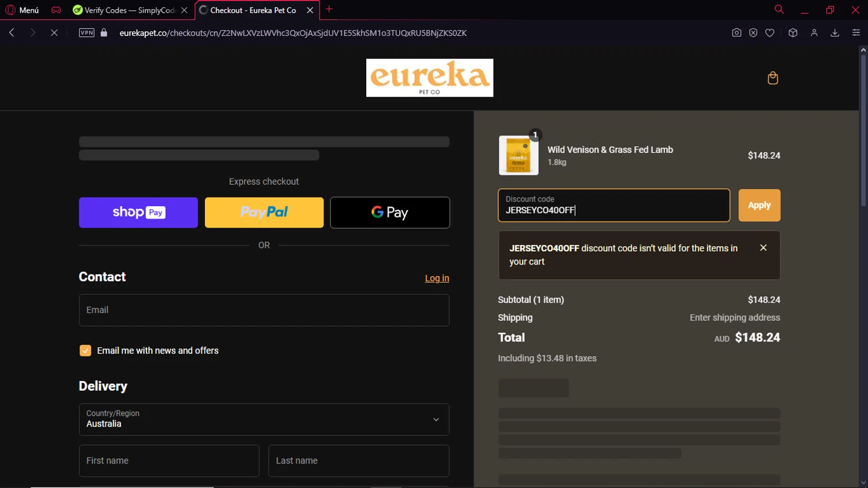Restore down the browser window
This screenshot has height=488, width=868.
[830, 10]
